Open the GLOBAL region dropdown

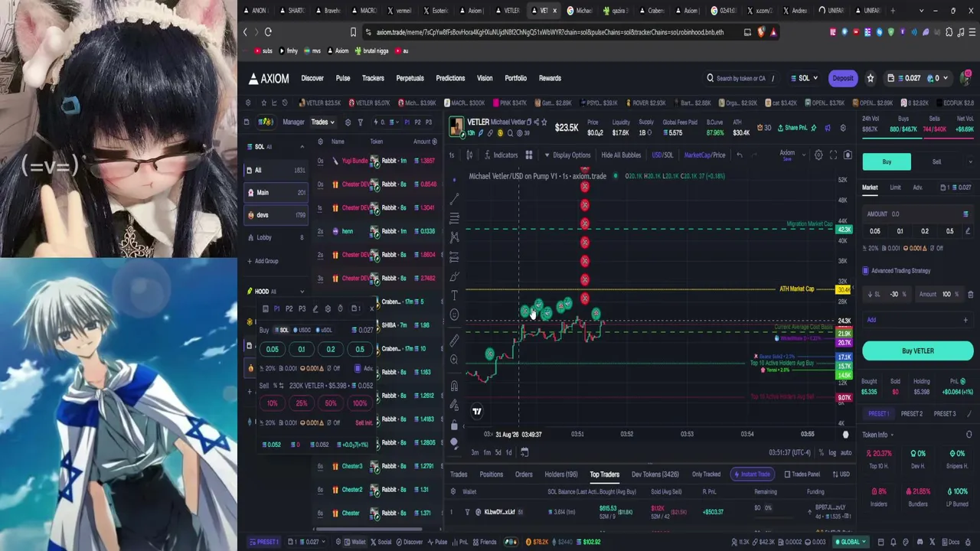[850, 542]
